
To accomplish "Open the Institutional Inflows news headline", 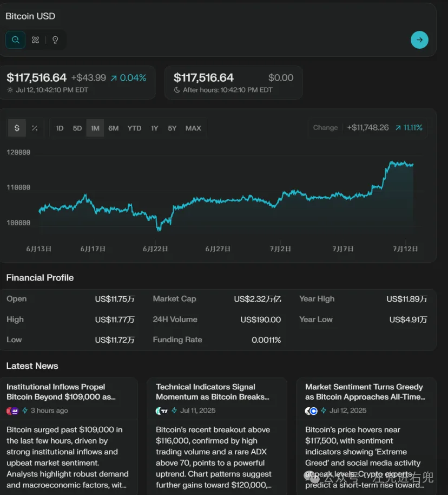I will 61,392.
